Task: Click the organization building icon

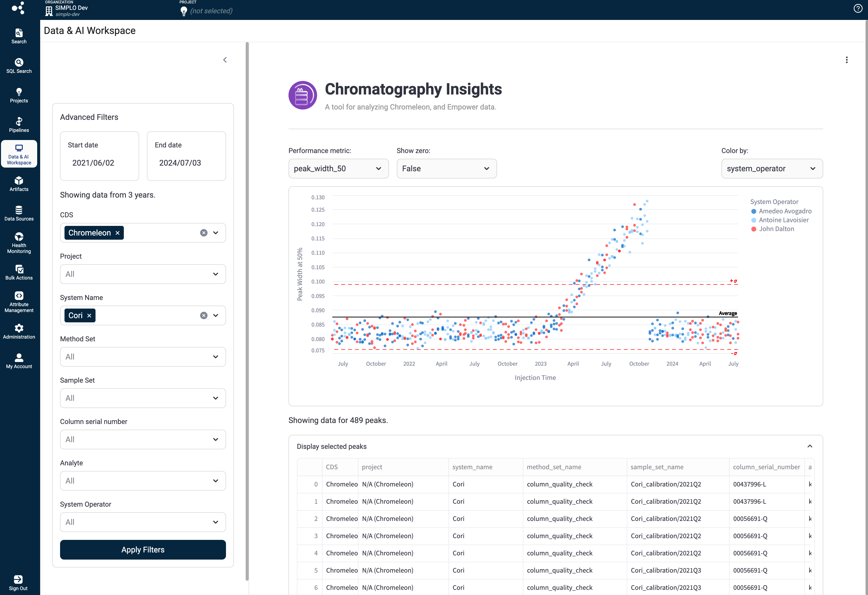Action: pos(48,11)
